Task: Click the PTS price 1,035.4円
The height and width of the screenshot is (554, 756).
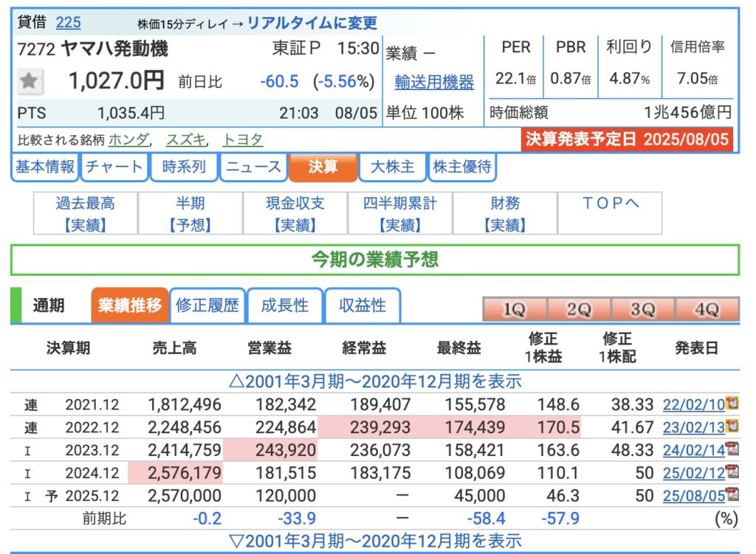Action: (131, 113)
